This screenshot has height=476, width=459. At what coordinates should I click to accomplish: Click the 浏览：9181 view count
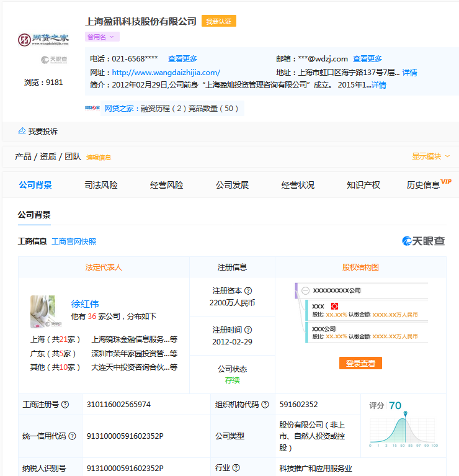click(x=43, y=83)
